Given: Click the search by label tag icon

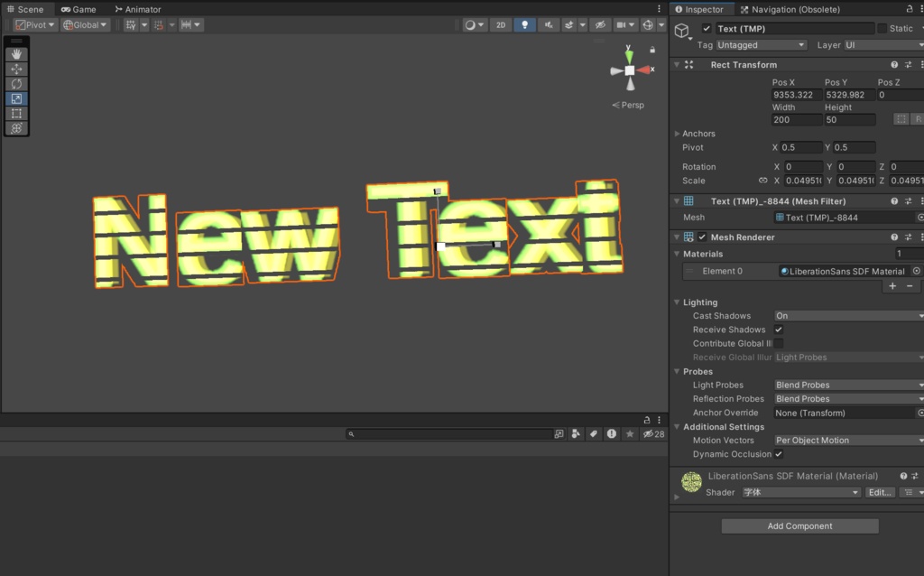Looking at the screenshot, I should pyautogui.click(x=594, y=434).
